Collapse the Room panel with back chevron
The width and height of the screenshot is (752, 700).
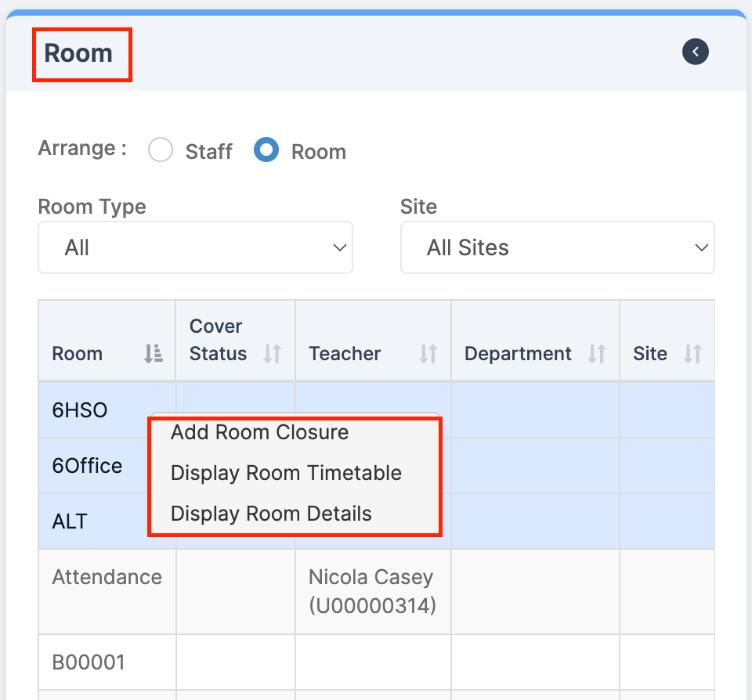click(x=696, y=52)
